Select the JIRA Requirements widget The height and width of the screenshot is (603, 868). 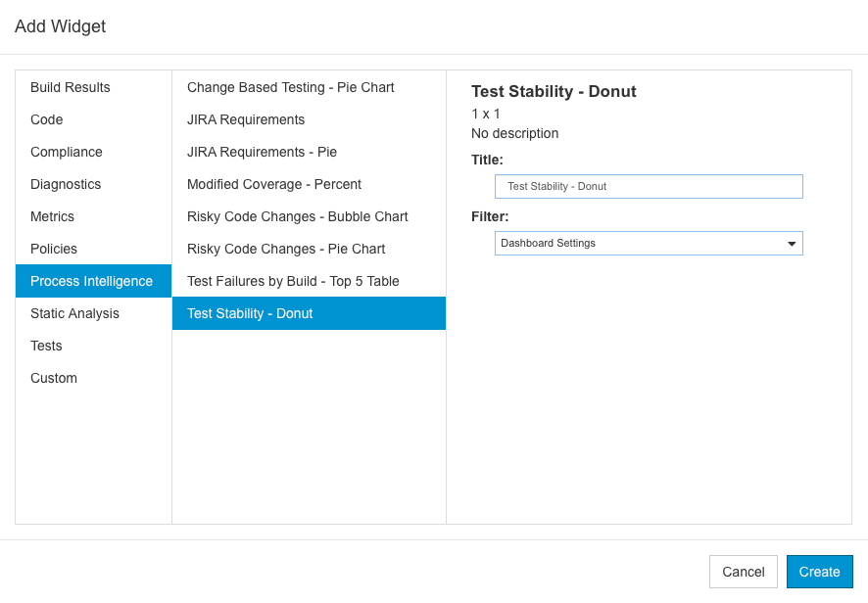(309, 119)
